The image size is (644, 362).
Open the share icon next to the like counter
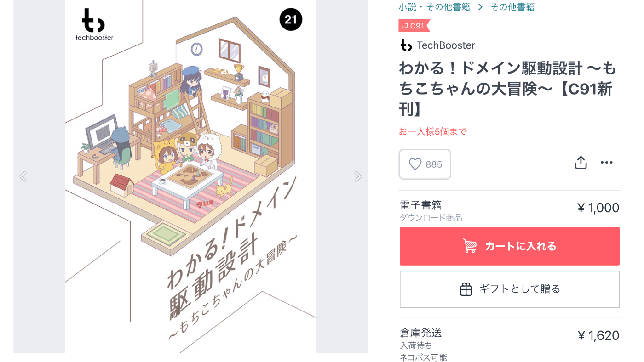tap(581, 163)
